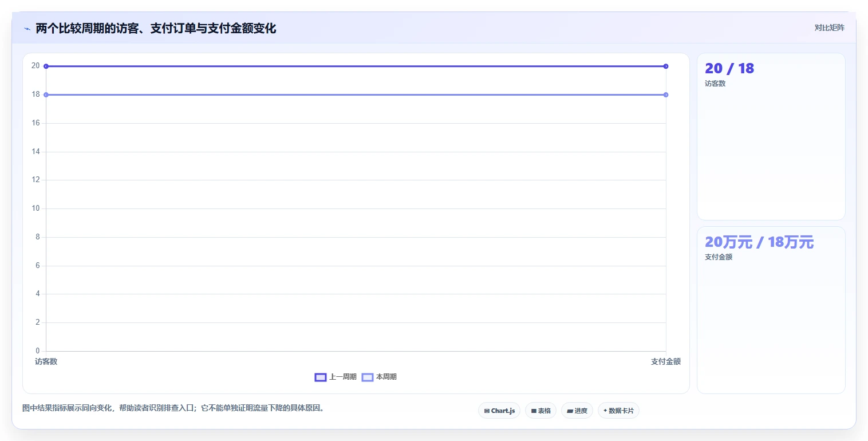Viewport: 868px width, 441px height.
Task: Click the chart panel title text
Action: coord(156,29)
